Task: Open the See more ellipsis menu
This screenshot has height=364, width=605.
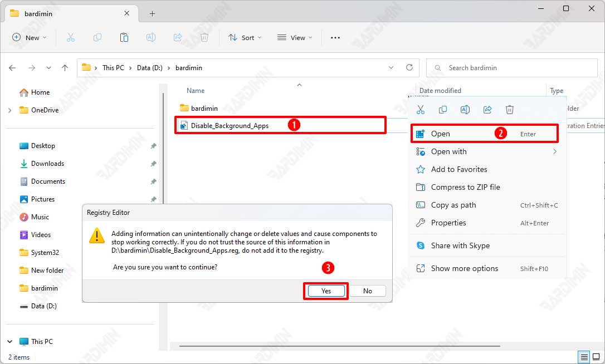Action: click(335, 37)
